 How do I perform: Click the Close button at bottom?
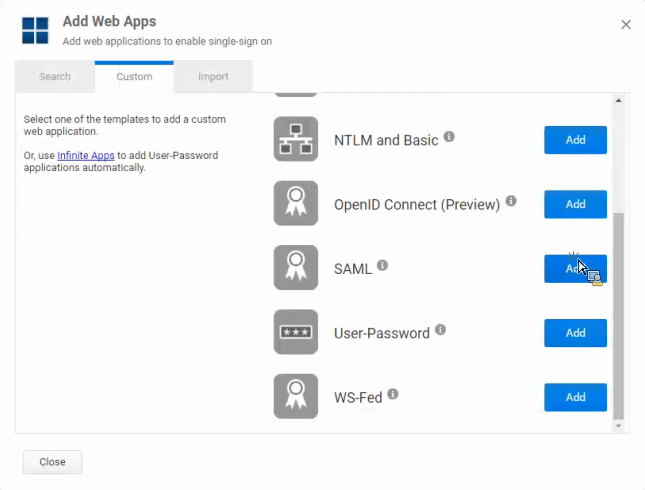point(53,462)
